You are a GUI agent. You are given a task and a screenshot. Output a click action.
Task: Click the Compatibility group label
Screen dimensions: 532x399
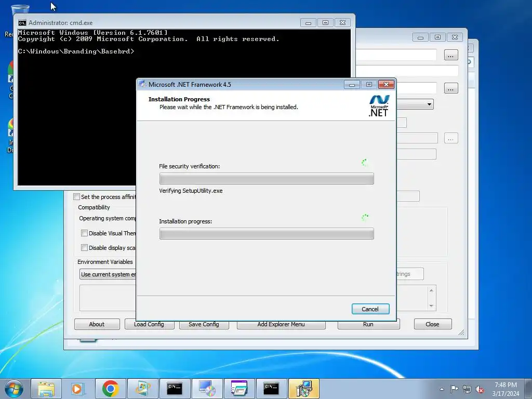coord(94,207)
